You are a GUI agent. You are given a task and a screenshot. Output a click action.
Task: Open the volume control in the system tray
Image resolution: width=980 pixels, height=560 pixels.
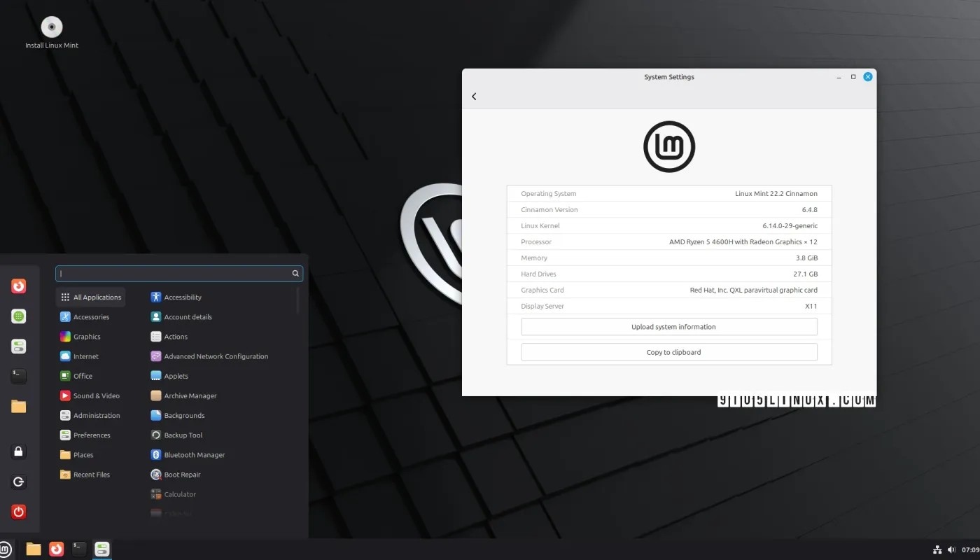[x=951, y=549]
